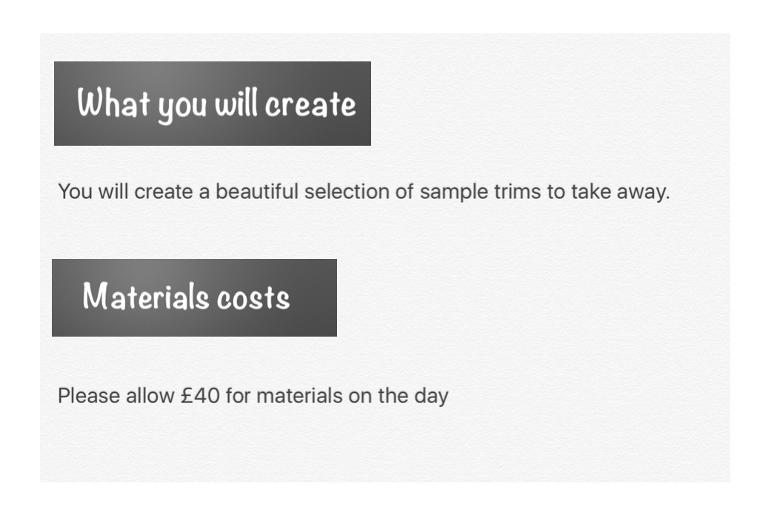
Task: Click the word "Please" in the bottom line
Action: pyautogui.click(x=89, y=396)
